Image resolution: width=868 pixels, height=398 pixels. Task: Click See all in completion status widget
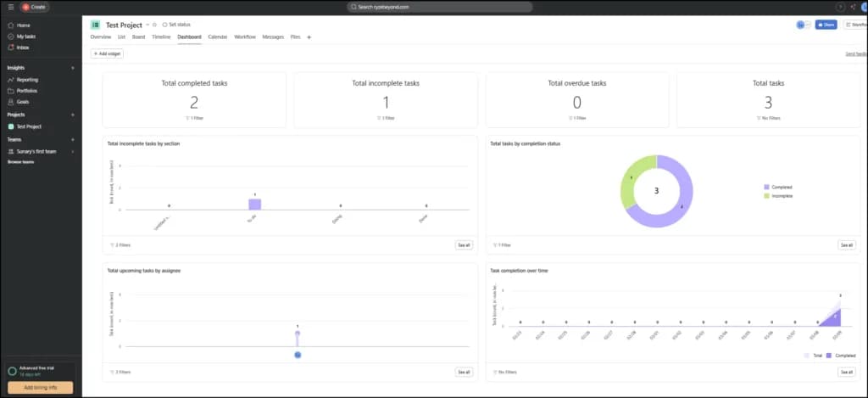[x=847, y=245]
